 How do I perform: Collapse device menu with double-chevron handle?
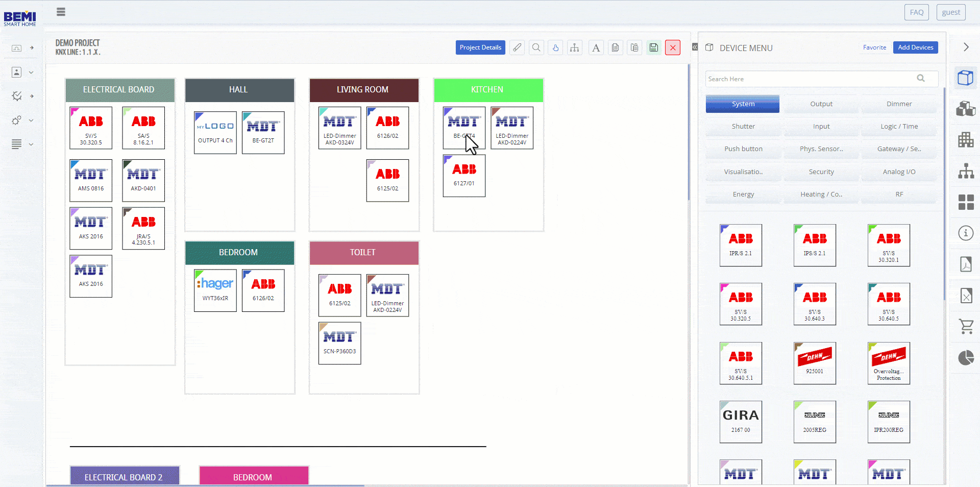coord(694,47)
